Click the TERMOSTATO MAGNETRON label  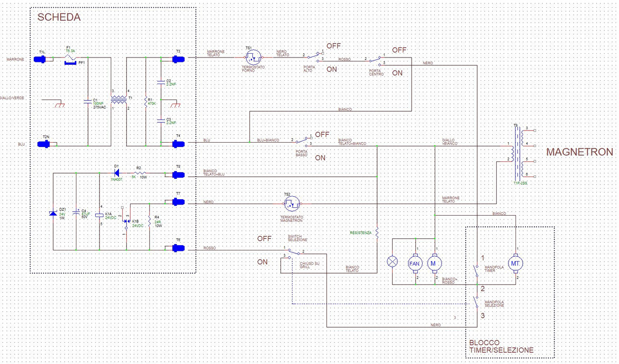point(292,218)
